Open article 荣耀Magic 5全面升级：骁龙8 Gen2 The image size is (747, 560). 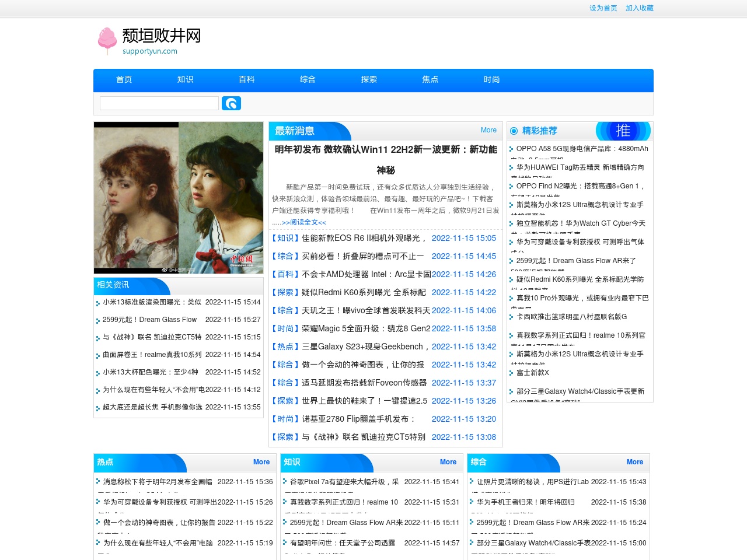(366, 328)
